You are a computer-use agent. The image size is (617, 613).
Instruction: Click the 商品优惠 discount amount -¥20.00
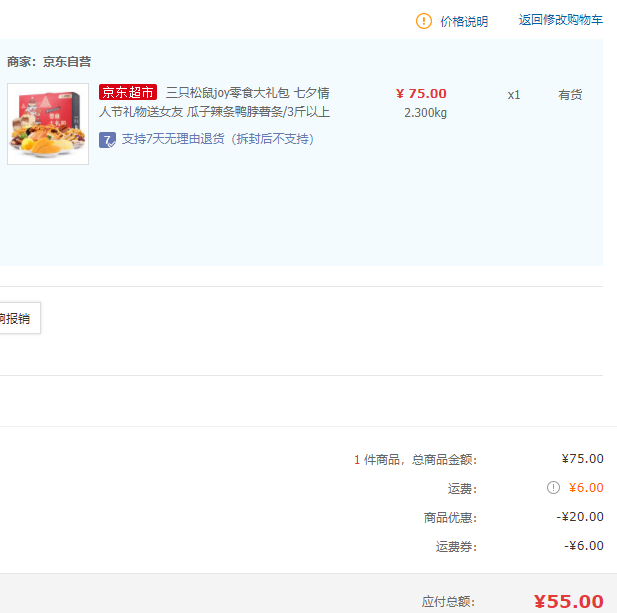[x=580, y=517]
